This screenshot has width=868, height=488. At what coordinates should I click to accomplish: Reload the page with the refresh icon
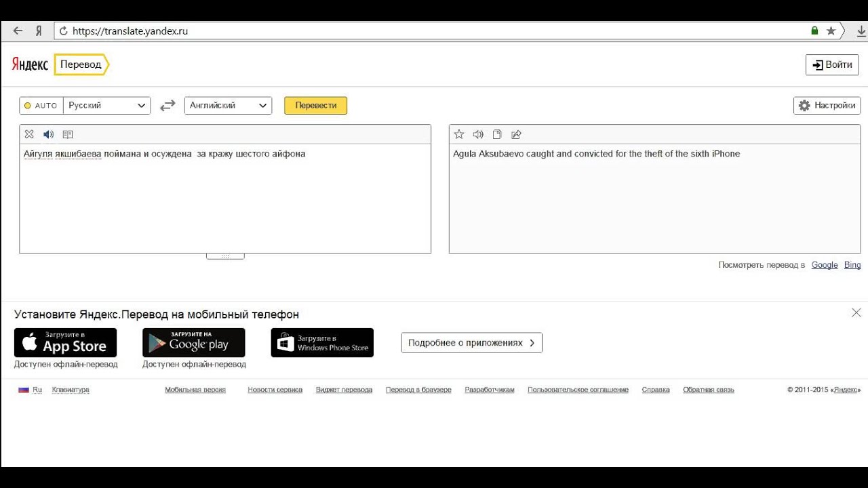point(64,30)
